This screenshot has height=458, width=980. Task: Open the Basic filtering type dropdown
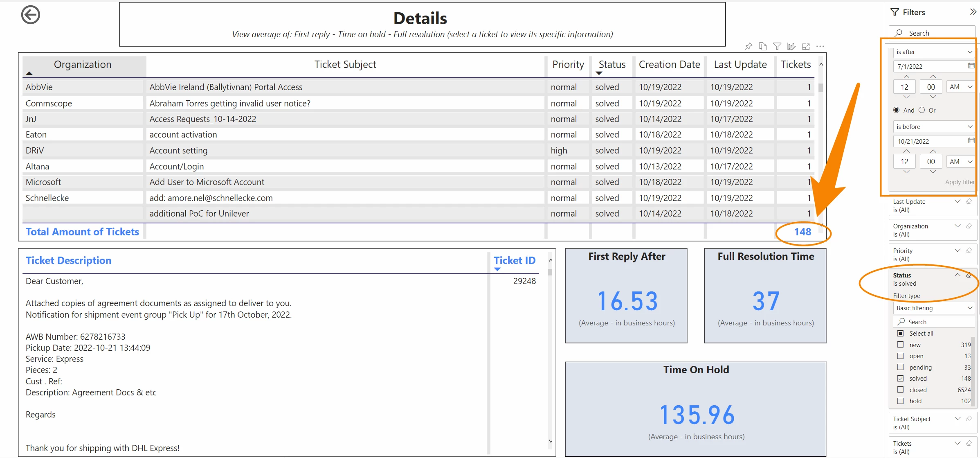pyautogui.click(x=933, y=308)
